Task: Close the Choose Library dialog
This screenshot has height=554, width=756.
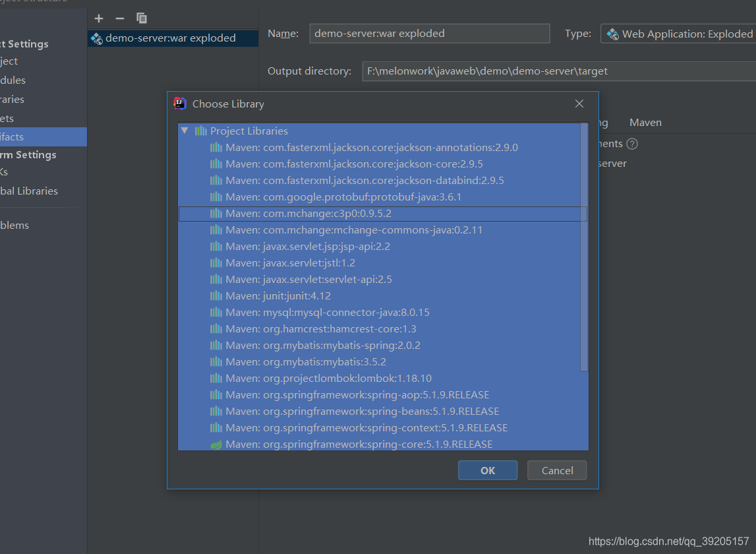Action: click(x=579, y=104)
